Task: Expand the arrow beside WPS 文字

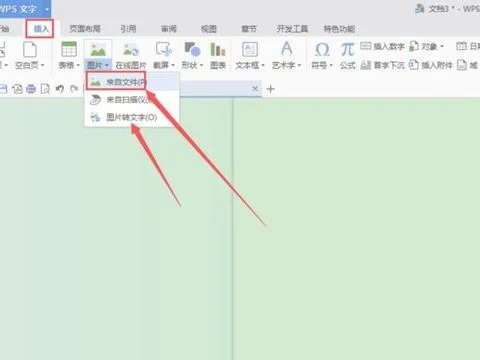Action: (47, 9)
